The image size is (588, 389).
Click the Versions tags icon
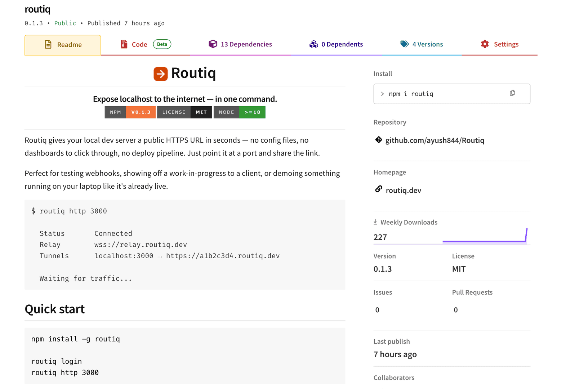coord(405,44)
